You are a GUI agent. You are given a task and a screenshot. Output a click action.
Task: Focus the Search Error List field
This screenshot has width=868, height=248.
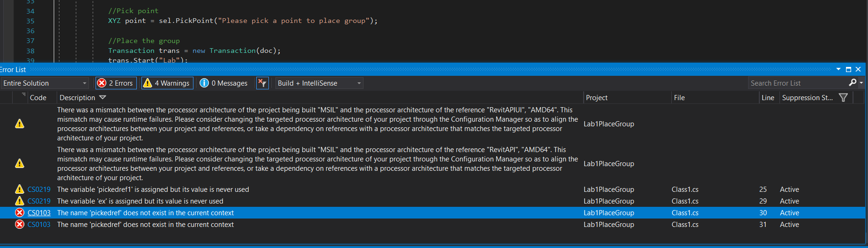point(796,83)
